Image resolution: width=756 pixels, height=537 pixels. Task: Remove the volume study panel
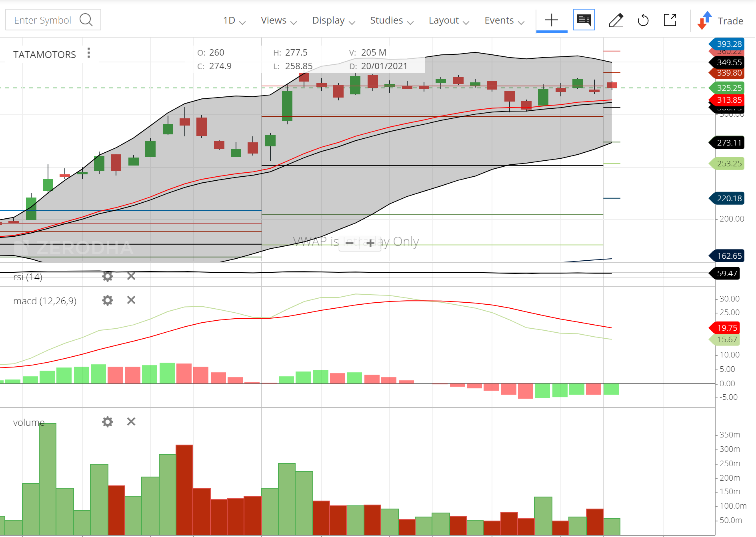point(131,421)
